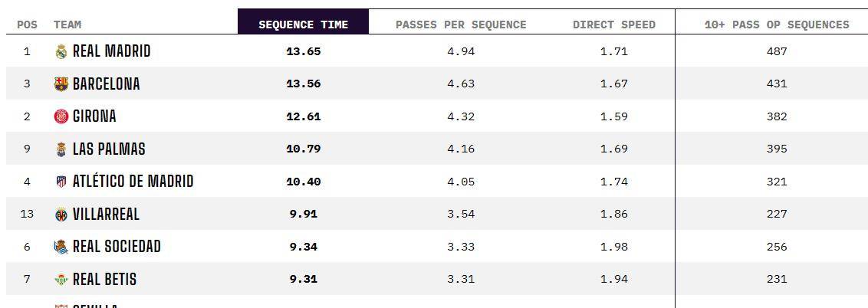The image size is (868, 308).
Task: Select the Girona team name
Action: (94, 116)
